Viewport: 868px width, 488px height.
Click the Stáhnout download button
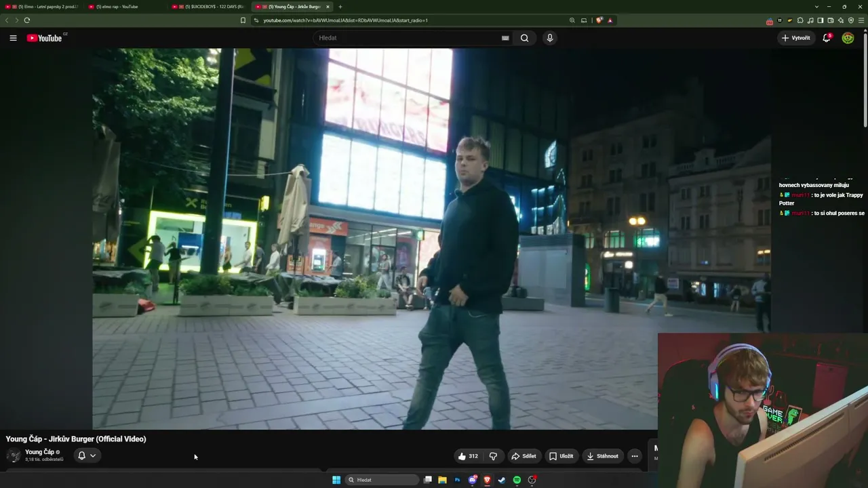tap(602, 456)
